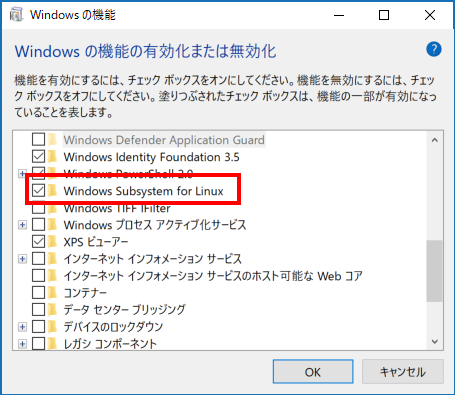Expand インターネット インフォメーション サービス tree node
The image size is (455, 395).
point(22,258)
